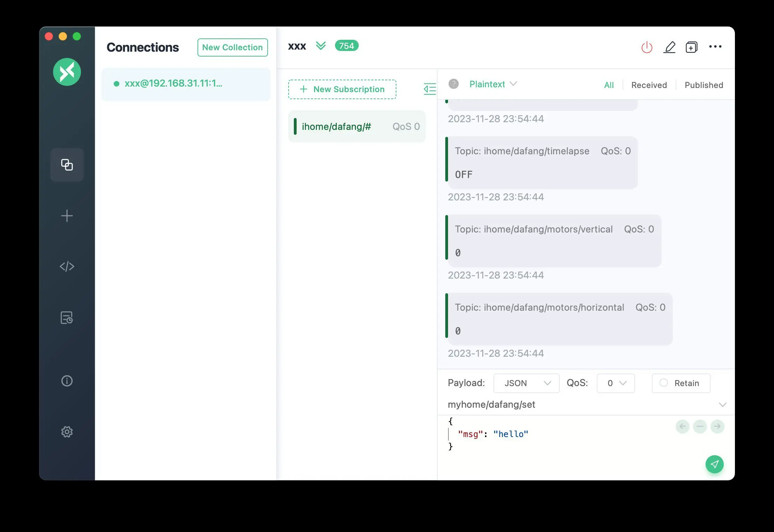This screenshot has width=774, height=532.
Task: Click the New Subscription button
Action: [x=342, y=89]
